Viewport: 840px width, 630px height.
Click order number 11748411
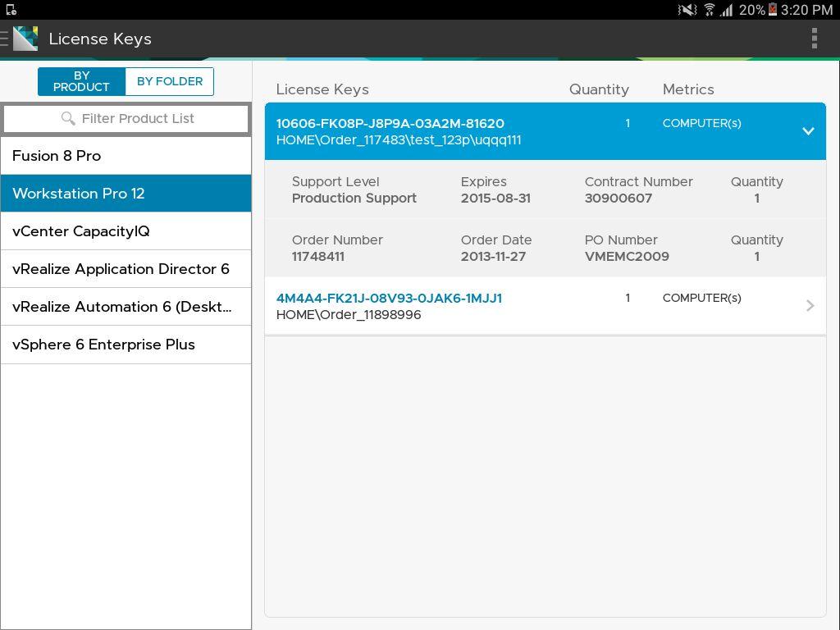tap(318, 257)
